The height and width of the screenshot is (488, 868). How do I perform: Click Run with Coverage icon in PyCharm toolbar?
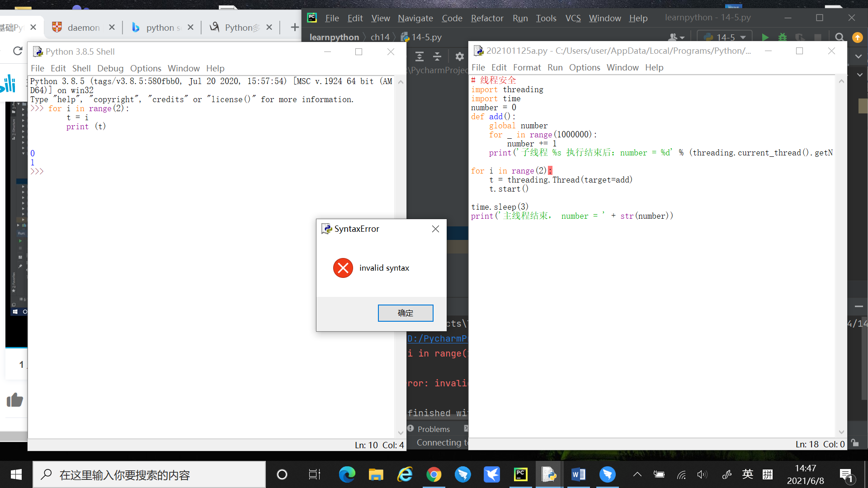[800, 38]
